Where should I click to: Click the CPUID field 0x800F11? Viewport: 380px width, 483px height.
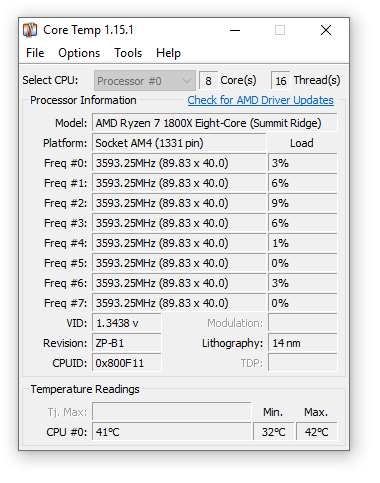tap(127, 363)
